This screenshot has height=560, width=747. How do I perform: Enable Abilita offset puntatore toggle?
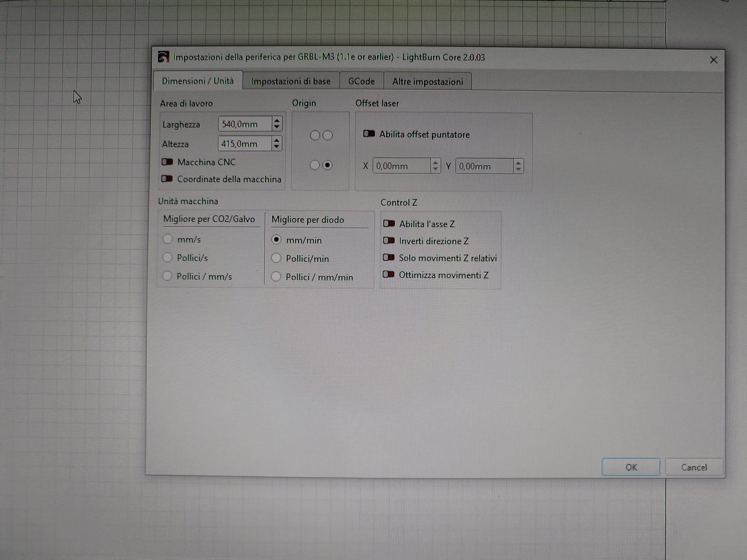point(369,134)
